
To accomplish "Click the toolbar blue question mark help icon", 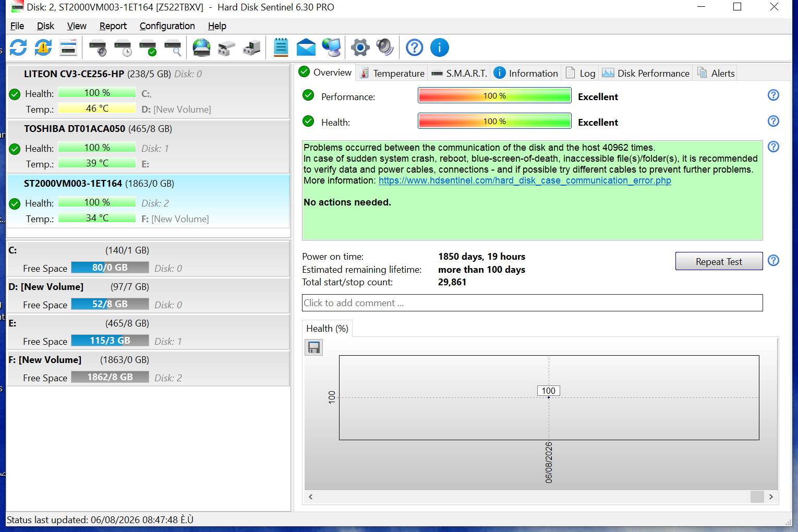I will coord(415,47).
